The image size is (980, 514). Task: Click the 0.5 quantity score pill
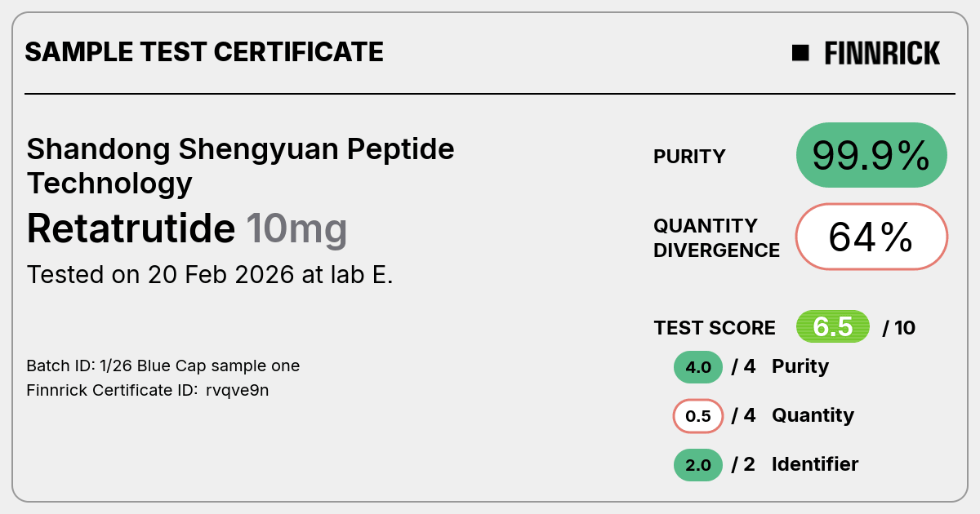[698, 416]
